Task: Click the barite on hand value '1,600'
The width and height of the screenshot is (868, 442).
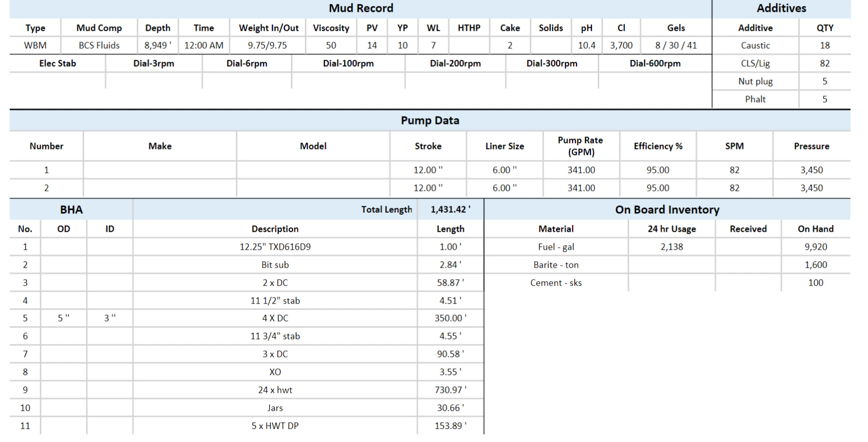Action: [x=816, y=265]
